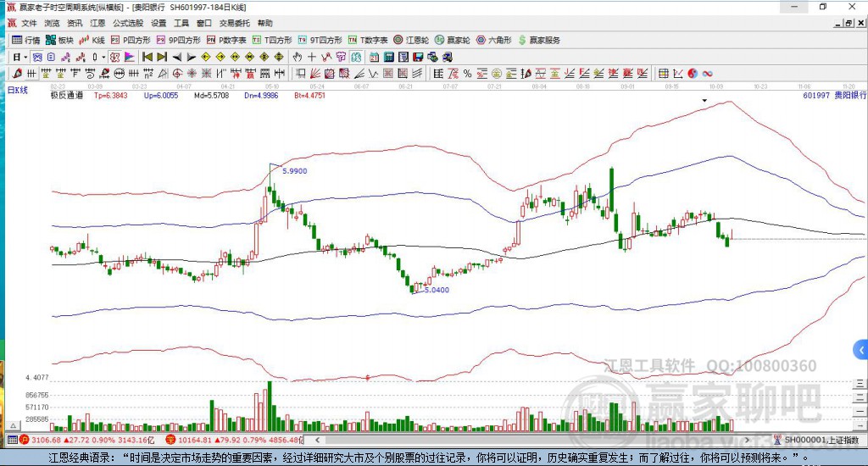
Task: Click the 5.9900 high price marker
Action: click(x=294, y=171)
